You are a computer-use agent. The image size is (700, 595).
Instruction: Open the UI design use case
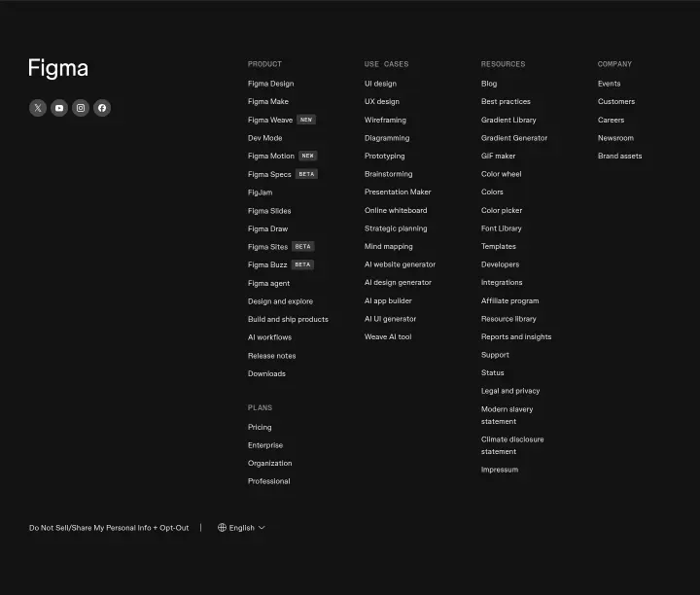point(380,84)
